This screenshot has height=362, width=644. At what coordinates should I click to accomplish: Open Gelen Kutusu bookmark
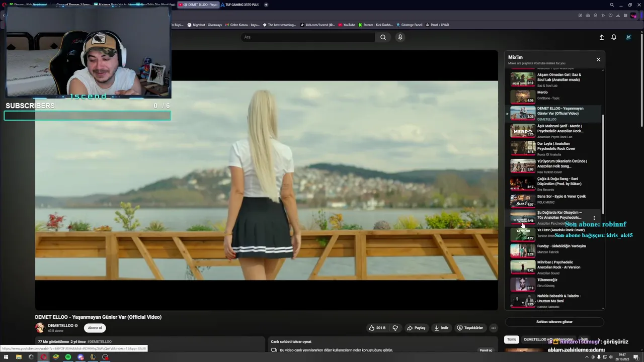242,25
